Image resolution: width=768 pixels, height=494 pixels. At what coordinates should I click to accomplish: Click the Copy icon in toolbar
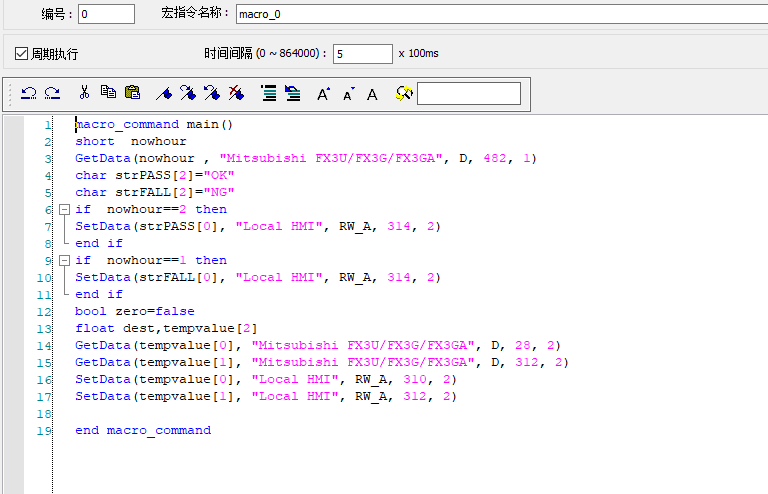(108, 93)
